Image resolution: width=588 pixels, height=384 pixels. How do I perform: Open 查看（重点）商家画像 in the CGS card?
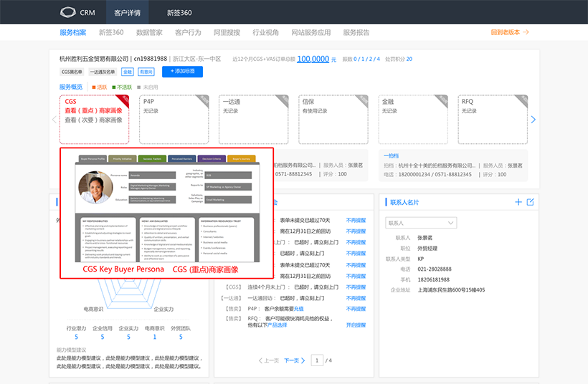(93, 110)
